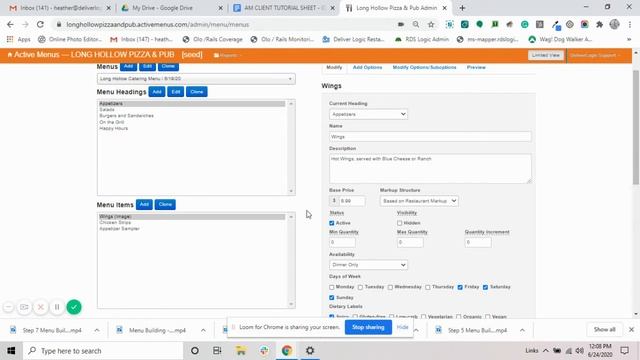Select Salads in Menu Headings list
The image size is (640, 360).
click(x=107, y=110)
